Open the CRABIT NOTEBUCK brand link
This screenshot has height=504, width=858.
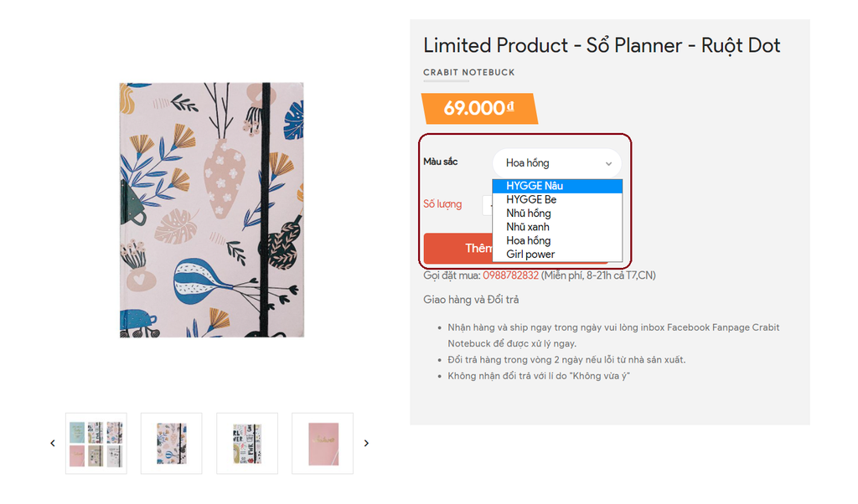pyautogui.click(x=469, y=73)
